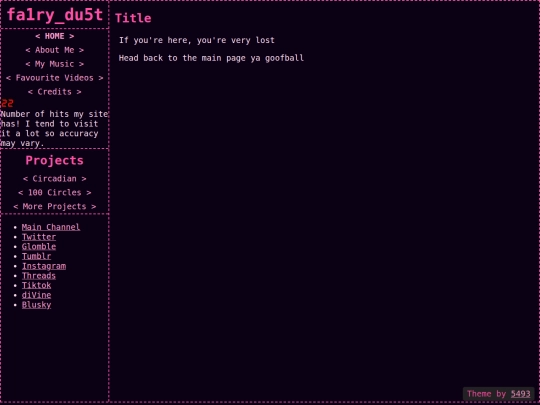Viewport: 540px width, 405px height.
Task: Click the Title heading
Action: [133, 18]
